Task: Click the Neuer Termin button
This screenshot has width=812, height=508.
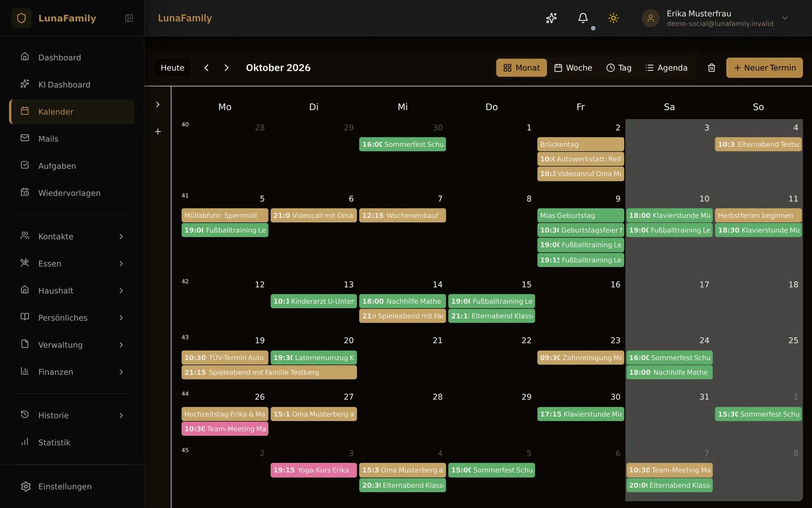Action: pos(764,68)
